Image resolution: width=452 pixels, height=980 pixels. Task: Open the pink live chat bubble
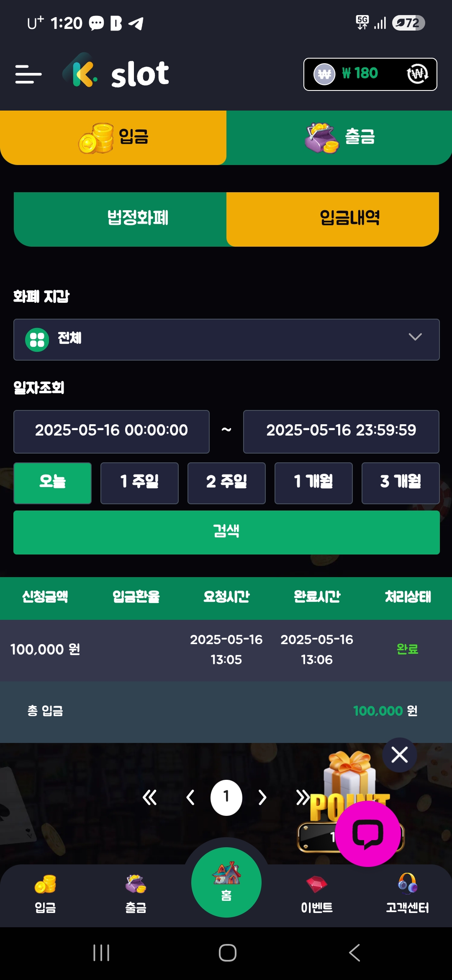(x=367, y=833)
